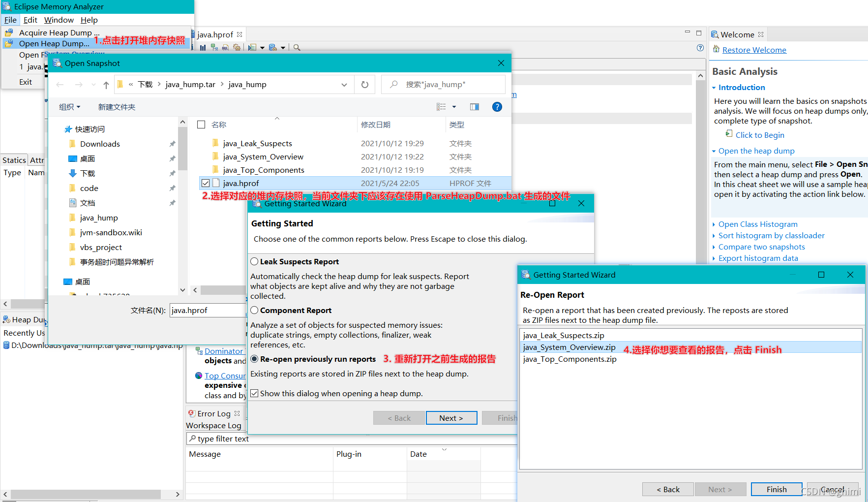The image size is (868, 502).
Task: Close the java.hprof editor tab
Action: (239, 34)
